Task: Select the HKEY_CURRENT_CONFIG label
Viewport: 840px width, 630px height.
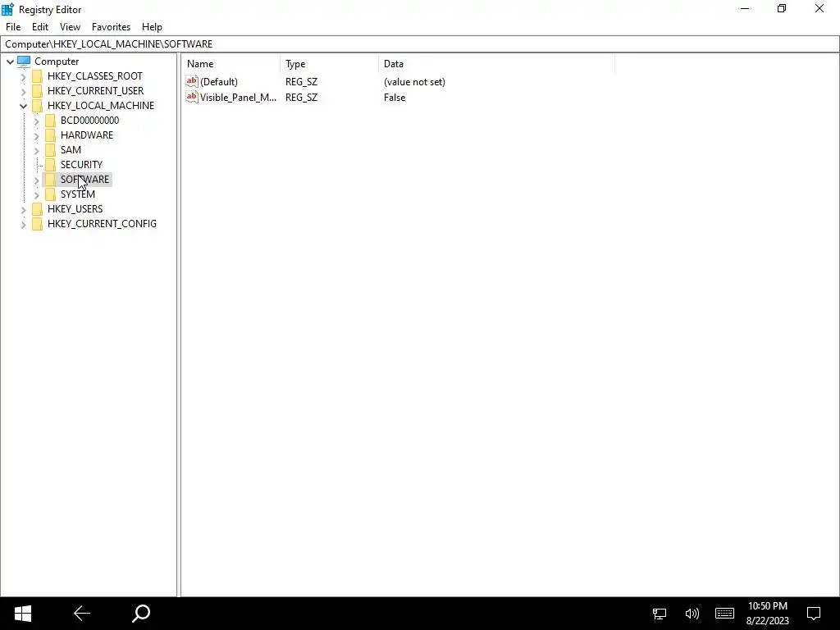Action: point(102,224)
